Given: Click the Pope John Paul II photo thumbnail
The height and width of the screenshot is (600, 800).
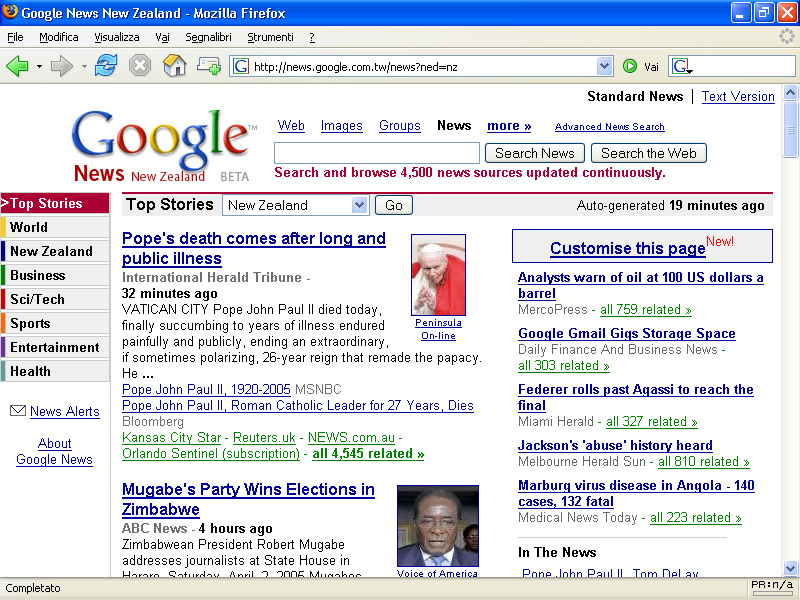Looking at the screenshot, I should 438,274.
